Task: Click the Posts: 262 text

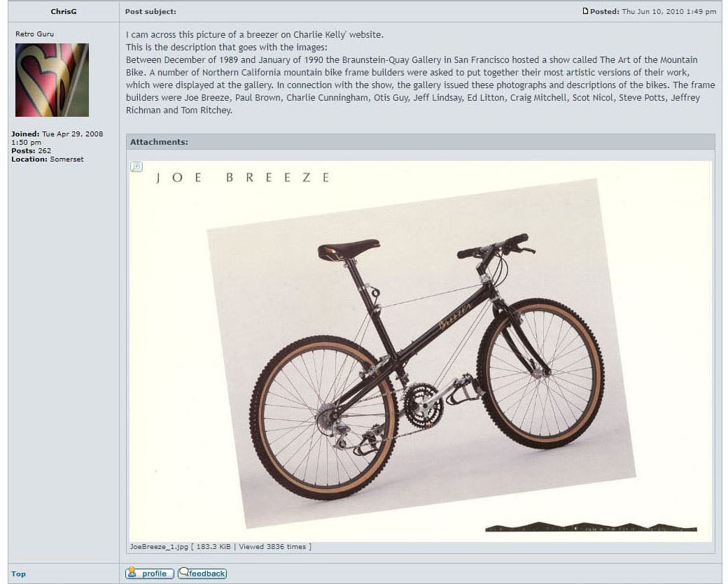Action: point(31,151)
